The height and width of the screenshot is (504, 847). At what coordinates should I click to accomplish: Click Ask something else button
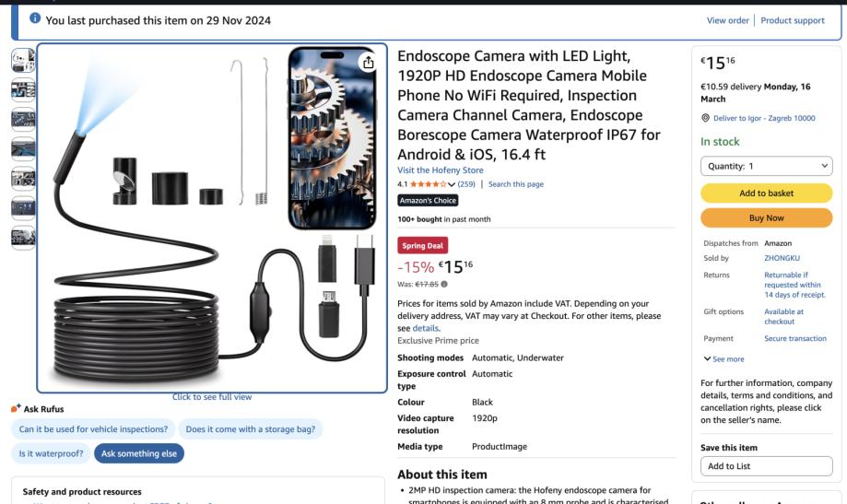coord(139,453)
